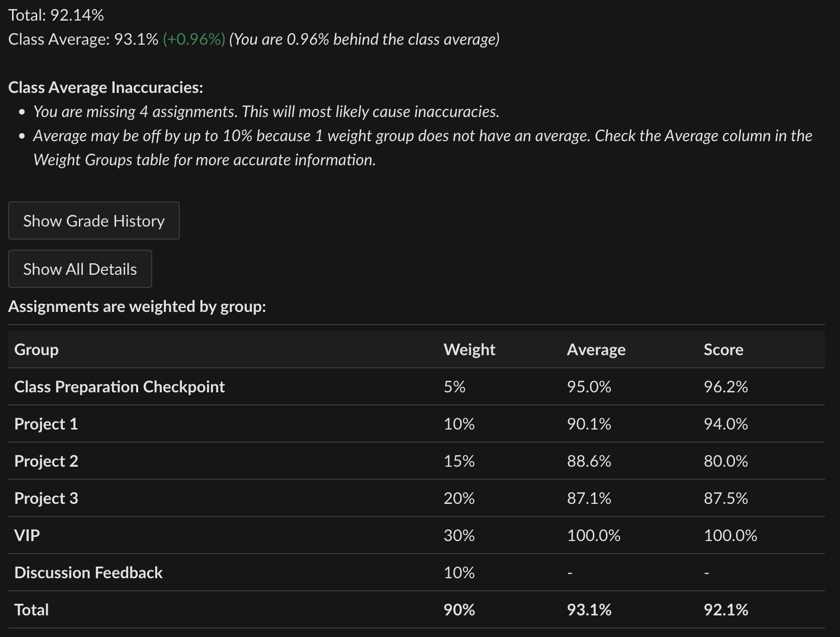840x637 pixels.
Task: Click the Class Preparation Checkpoint group name
Action: pos(120,387)
